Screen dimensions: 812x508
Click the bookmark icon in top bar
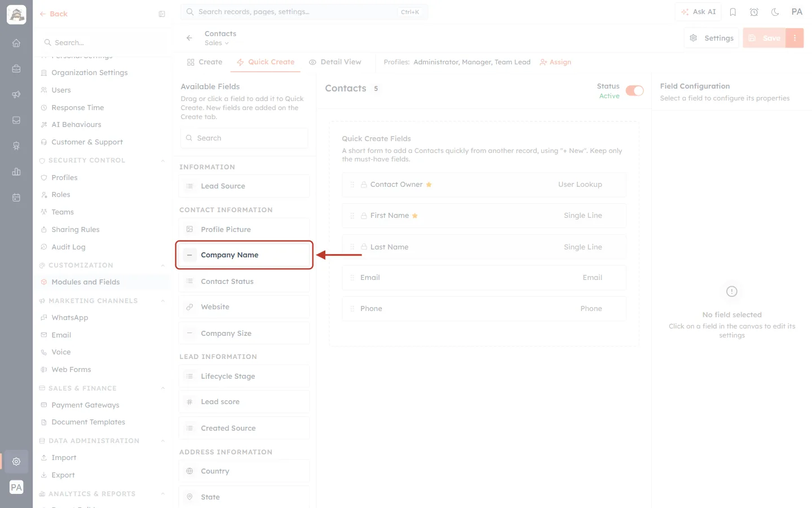[733, 12]
